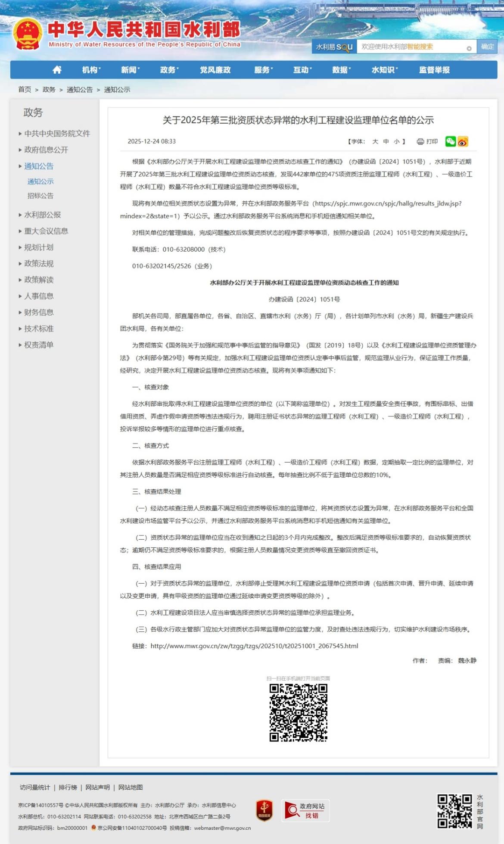Open the 党风廉政 menu item
This screenshot has height=844, width=504.
pos(215,70)
